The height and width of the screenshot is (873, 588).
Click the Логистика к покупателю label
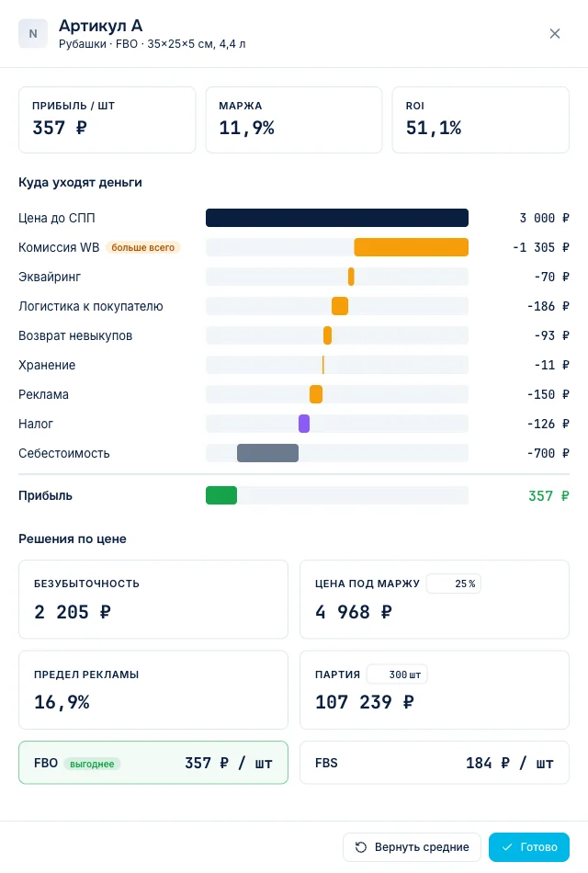91,306
